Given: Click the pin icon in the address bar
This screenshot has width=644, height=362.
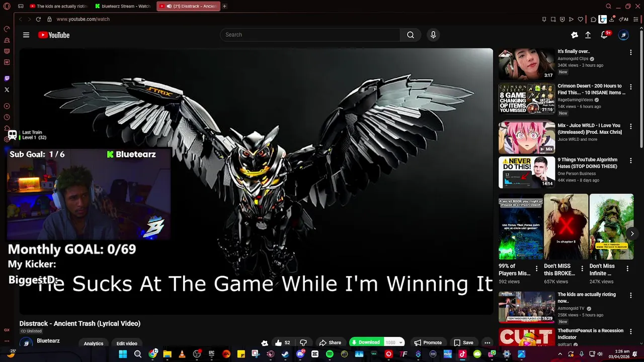Looking at the screenshot, I should pyautogui.click(x=544, y=19).
